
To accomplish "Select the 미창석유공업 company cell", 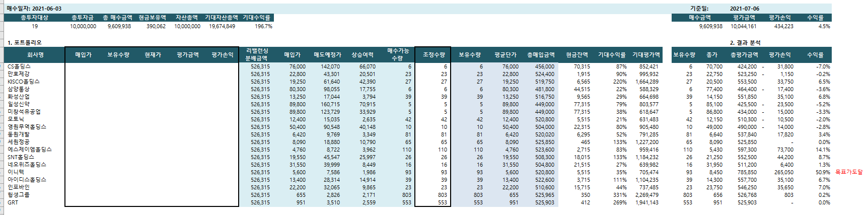I will click(x=24, y=112).
